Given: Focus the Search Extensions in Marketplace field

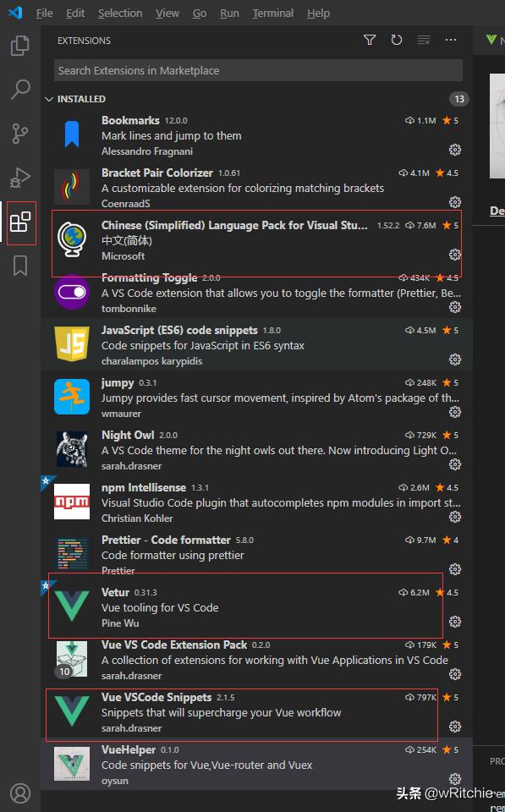Looking at the screenshot, I should [x=258, y=70].
